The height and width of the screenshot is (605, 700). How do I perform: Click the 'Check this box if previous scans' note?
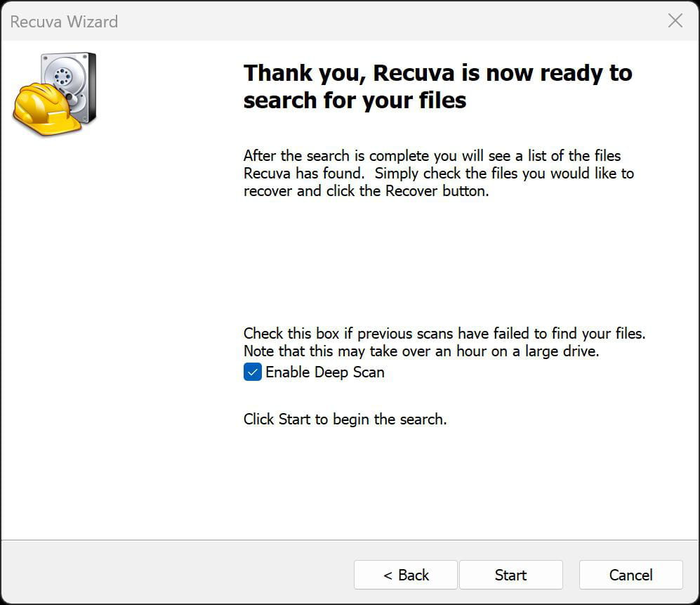pyautogui.click(x=444, y=333)
